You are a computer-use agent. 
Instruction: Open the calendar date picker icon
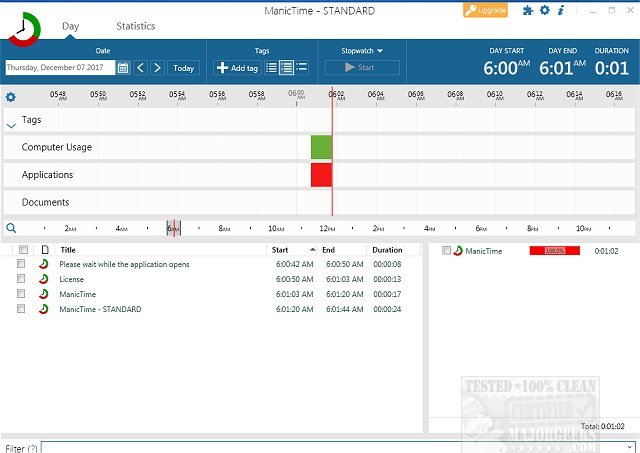tap(123, 68)
